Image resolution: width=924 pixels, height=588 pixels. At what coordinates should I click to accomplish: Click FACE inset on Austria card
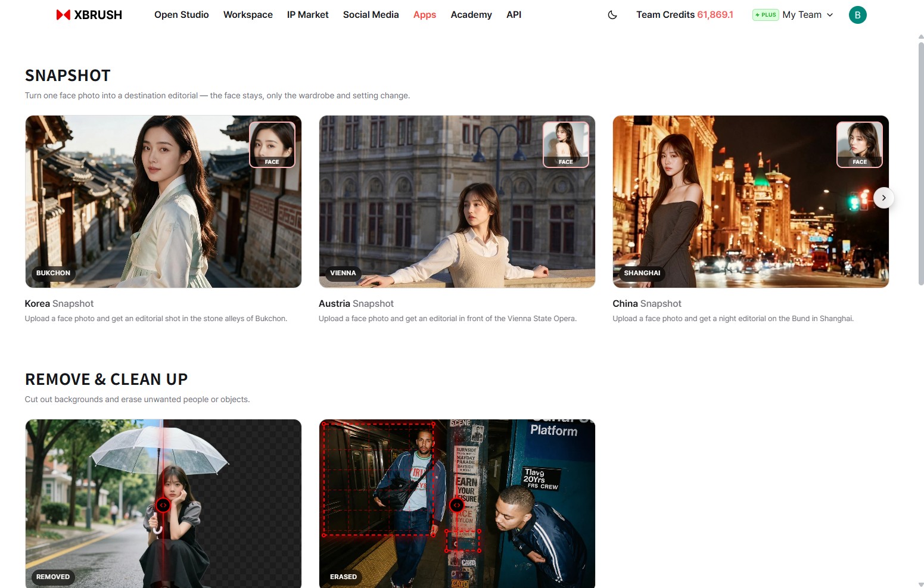(566, 145)
